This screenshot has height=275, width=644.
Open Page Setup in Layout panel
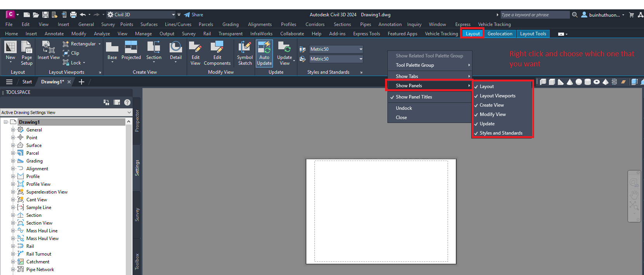pyautogui.click(x=27, y=53)
